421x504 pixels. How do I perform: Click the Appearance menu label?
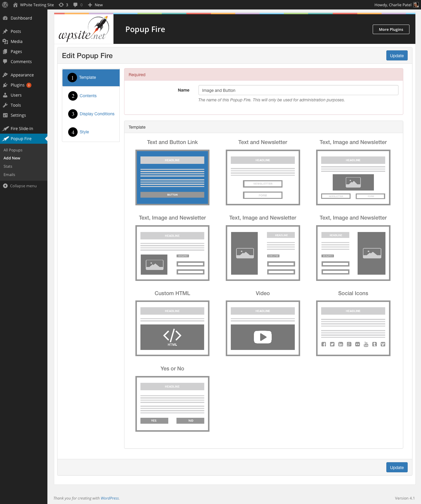tap(22, 75)
